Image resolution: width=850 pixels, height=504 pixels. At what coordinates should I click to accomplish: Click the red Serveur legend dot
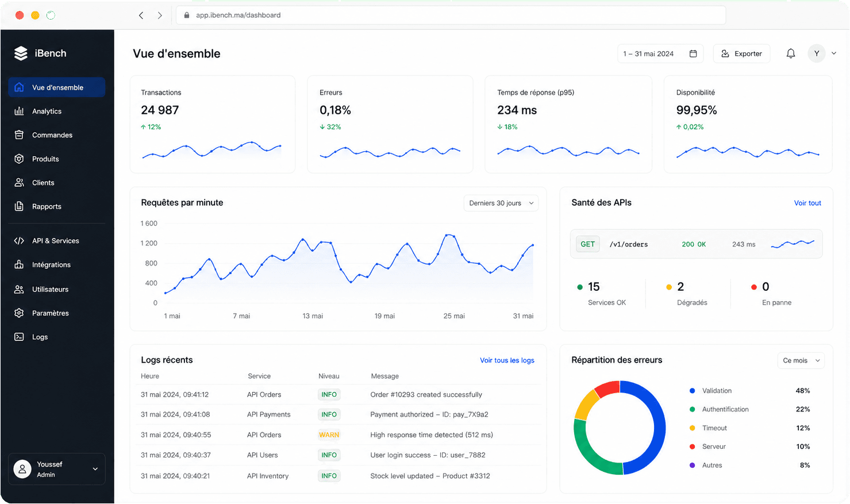pos(693,447)
